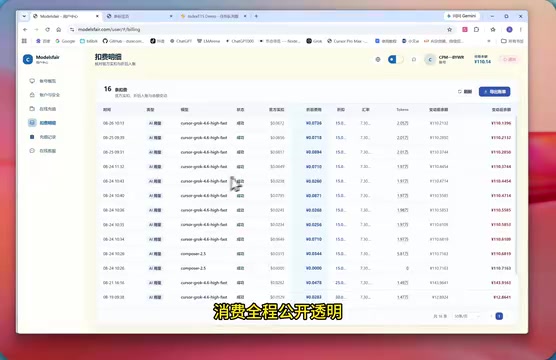Open the online recharge sidebar item

click(x=43, y=109)
